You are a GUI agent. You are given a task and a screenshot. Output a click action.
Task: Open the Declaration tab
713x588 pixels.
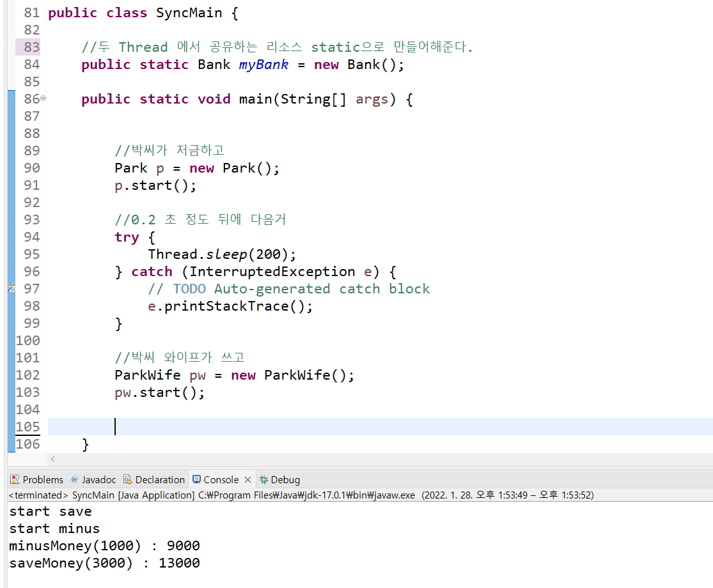pos(154,479)
